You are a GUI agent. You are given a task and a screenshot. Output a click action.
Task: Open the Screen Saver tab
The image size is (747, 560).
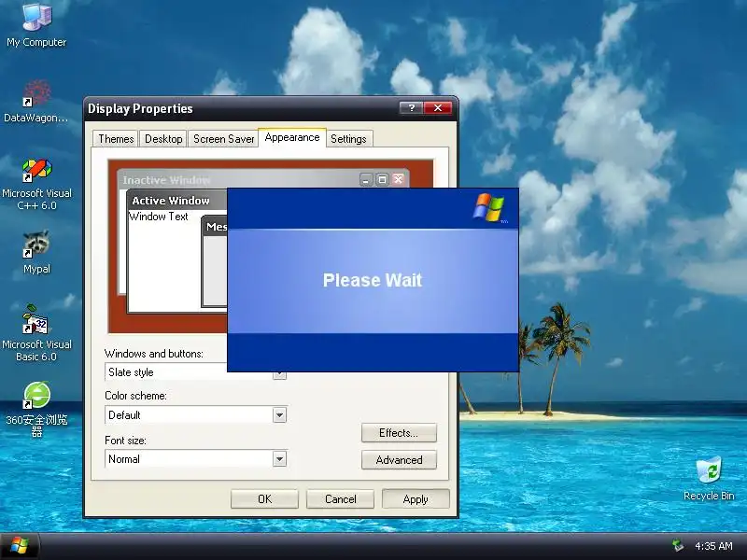[223, 139]
